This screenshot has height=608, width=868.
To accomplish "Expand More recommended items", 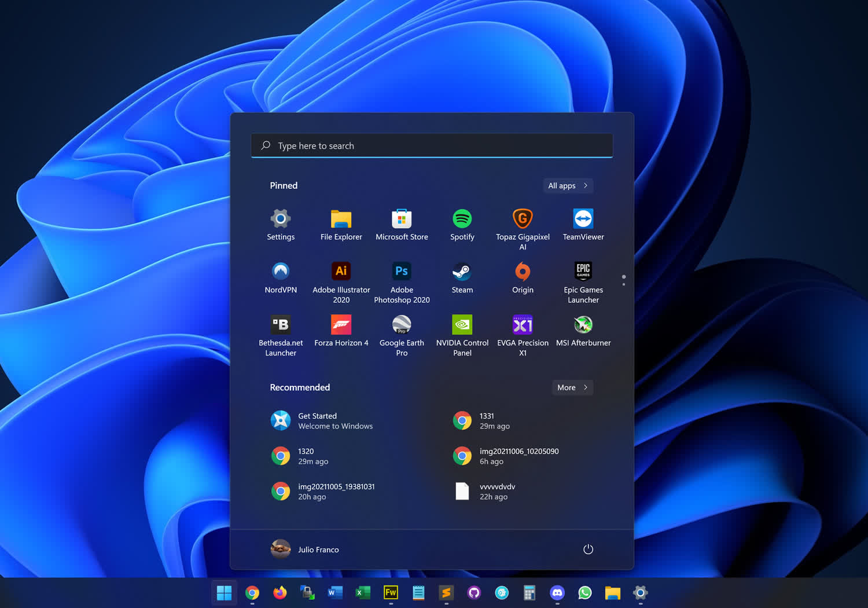I will (x=572, y=387).
